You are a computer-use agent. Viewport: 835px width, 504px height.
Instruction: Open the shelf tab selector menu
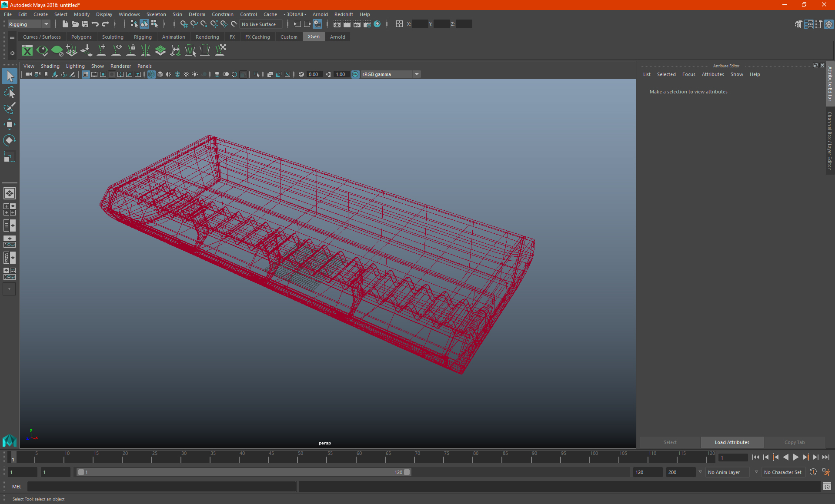click(12, 38)
